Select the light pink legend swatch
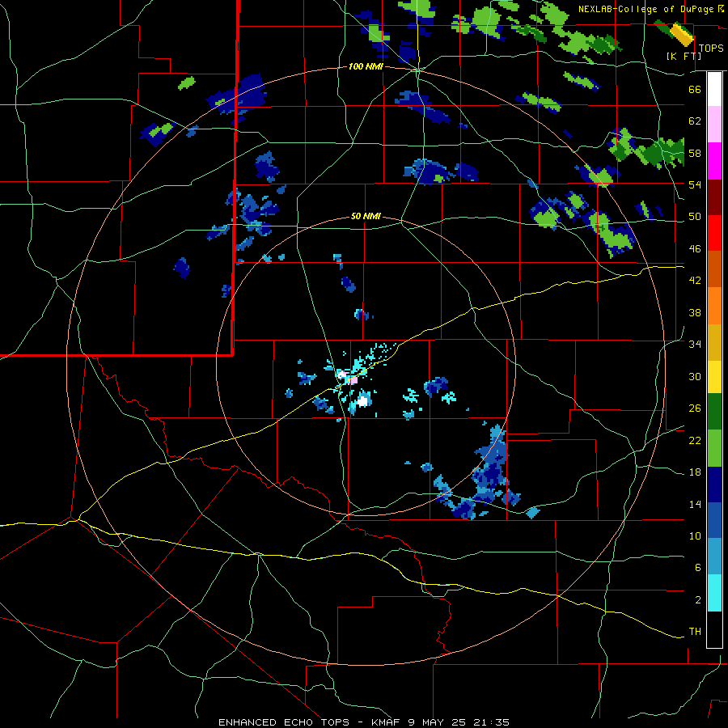The width and height of the screenshot is (728, 728). click(714, 124)
